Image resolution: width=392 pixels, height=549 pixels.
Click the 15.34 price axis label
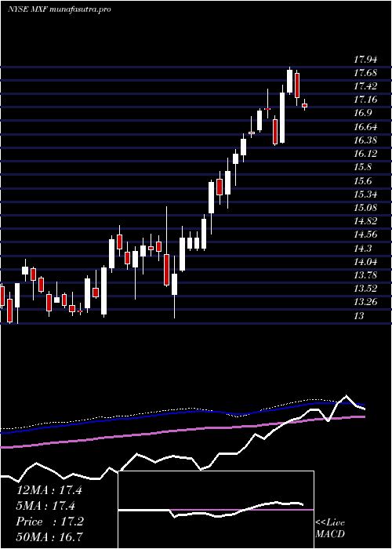click(x=365, y=194)
